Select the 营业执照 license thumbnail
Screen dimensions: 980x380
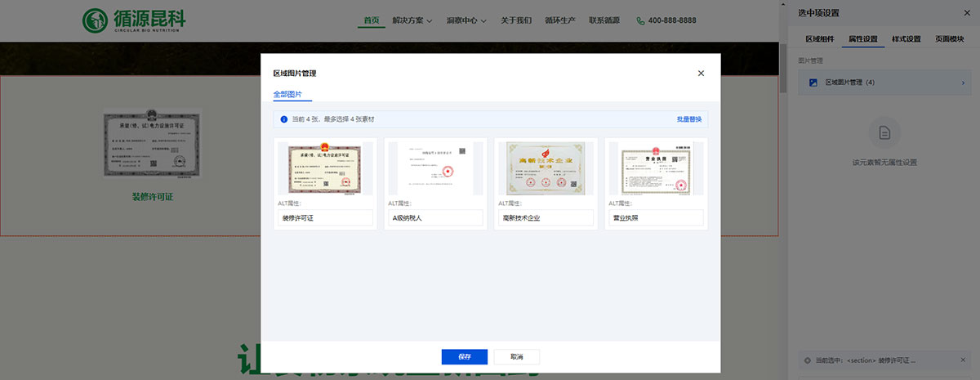[x=656, y=168]
